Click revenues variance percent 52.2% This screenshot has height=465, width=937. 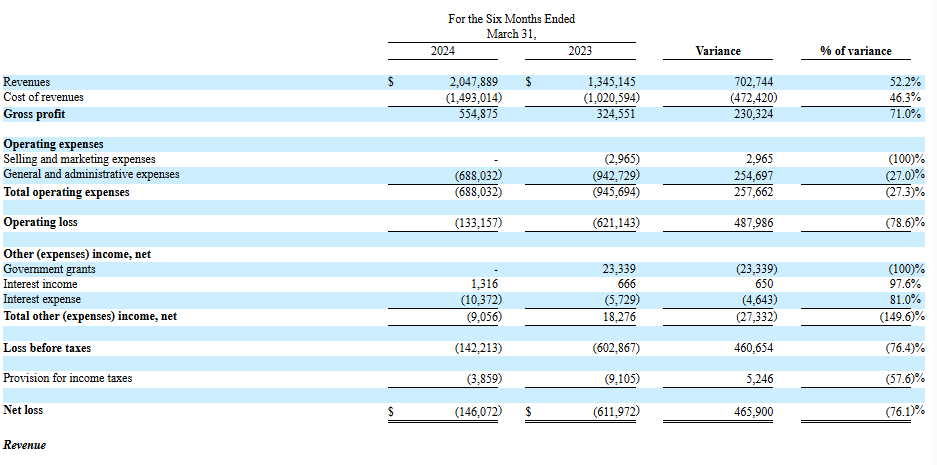[x=905, y=82]
